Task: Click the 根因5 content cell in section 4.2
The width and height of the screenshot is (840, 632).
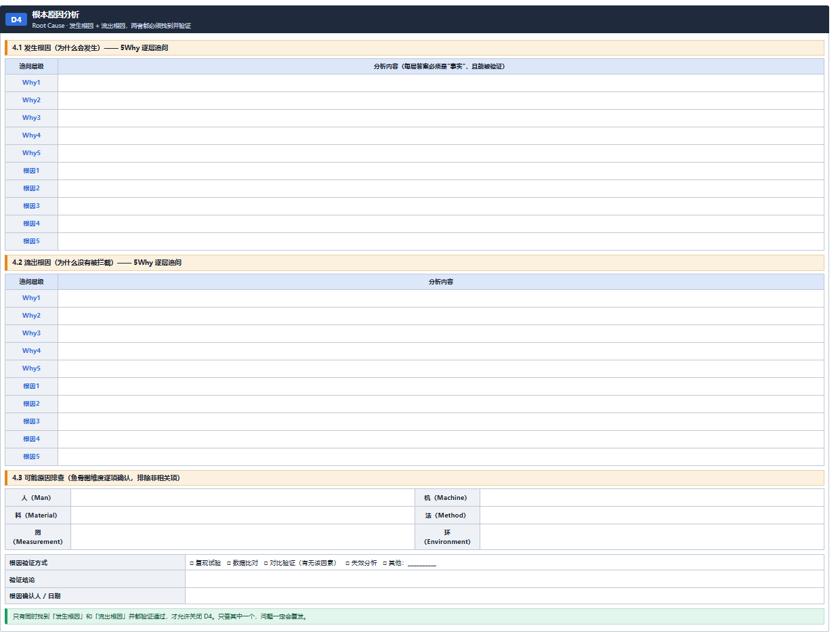Action: click(441, 457)
